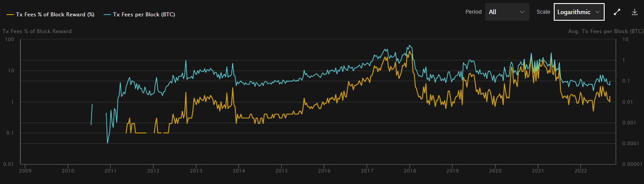644x184 pixels.
Task: Click the 2020 x-axis label
Action: 495,170
